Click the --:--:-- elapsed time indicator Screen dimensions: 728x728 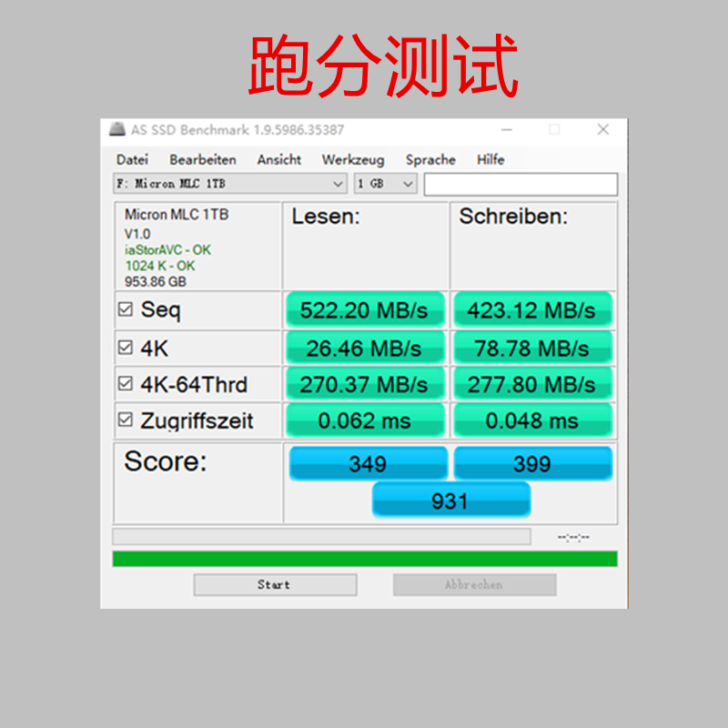tap(573, 537)
